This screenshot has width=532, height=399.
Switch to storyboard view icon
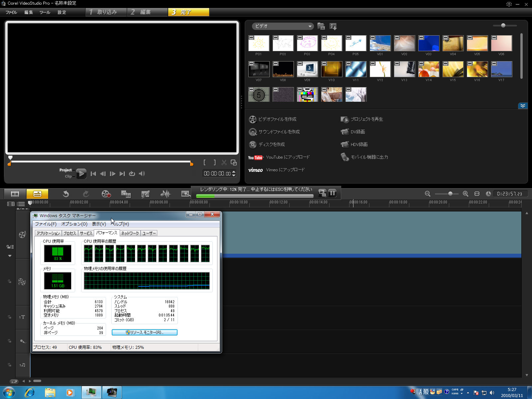tap(15, 194)
